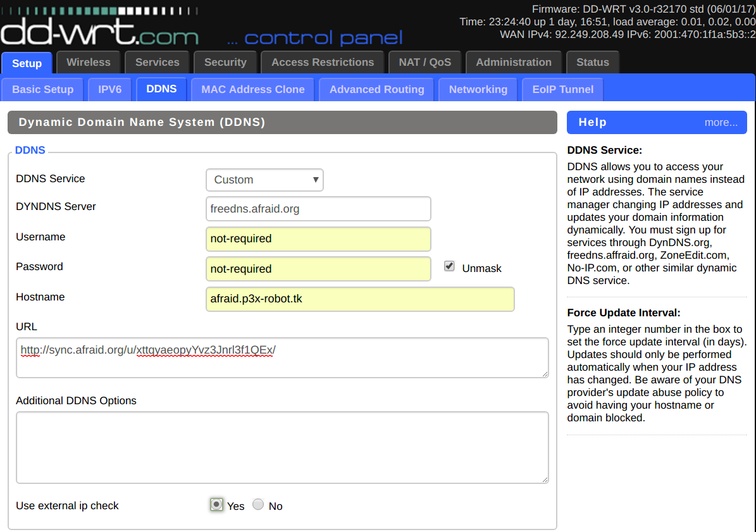Screen dimensions: 756x532
Task: Click the DYNDNS Server field
Action: click(318, 209)
